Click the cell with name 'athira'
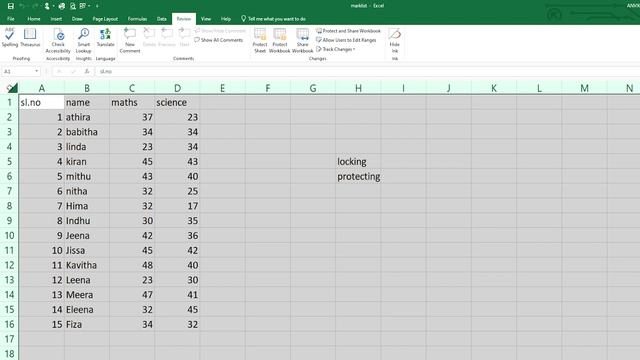640x360 pixels. click(x=87, y=117)
